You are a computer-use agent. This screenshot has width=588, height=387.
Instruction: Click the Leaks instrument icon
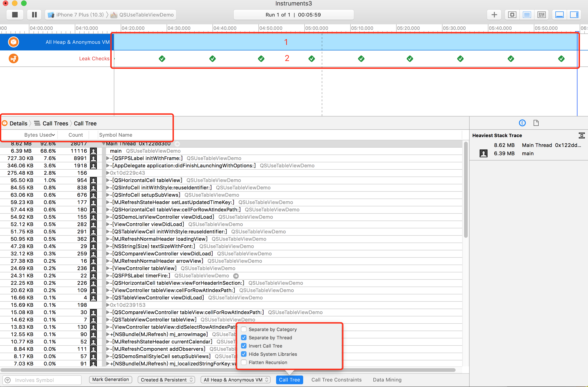(x=14, y=59)
